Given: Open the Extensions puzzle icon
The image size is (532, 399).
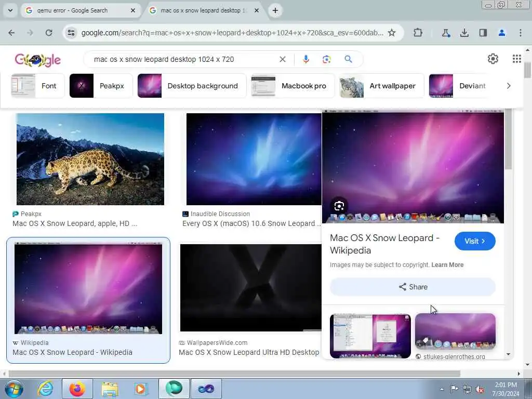Looking at the screenshot, I should (418, 33).
